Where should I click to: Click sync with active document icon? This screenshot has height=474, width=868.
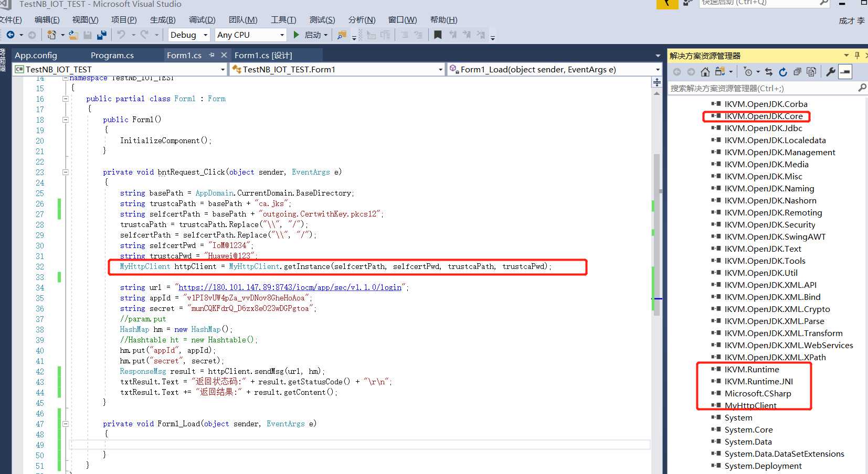pos(769,72)
